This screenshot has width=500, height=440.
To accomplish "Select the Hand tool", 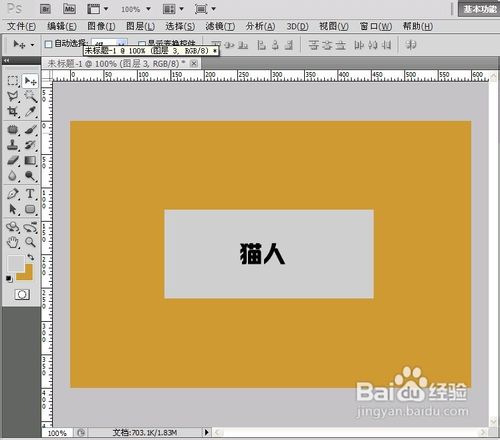I will pyautogui.click(x=13, y=242).
